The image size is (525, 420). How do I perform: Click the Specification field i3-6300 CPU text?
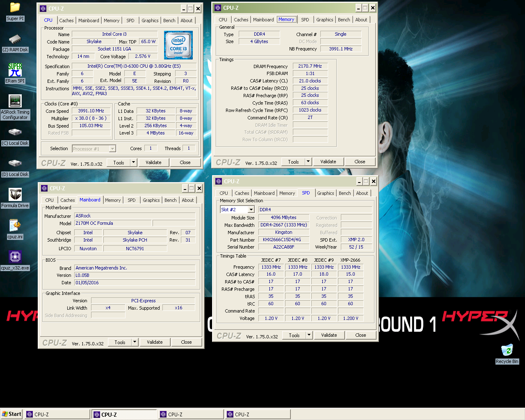coord(134,66)
